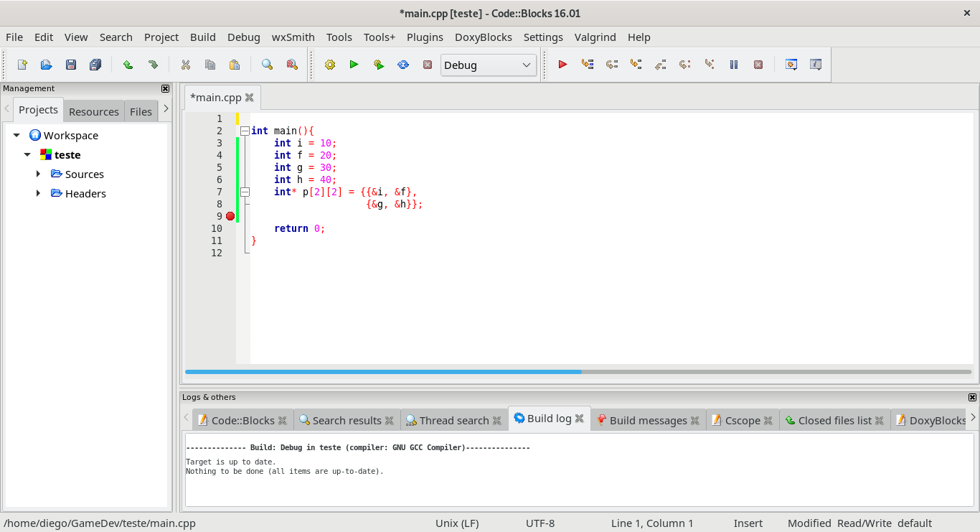Viewport: 980px width, 532px height.
Task: Start debugging with the red play icon
Action: [x=563, y=65]
